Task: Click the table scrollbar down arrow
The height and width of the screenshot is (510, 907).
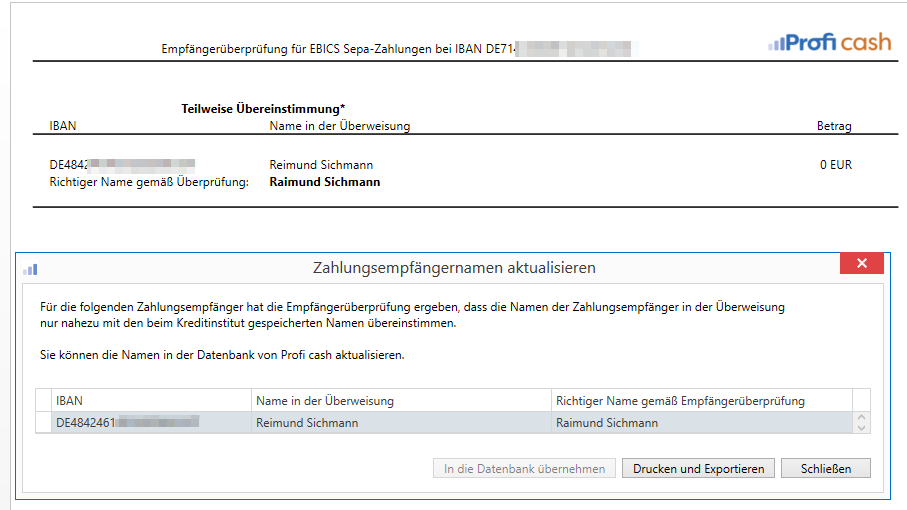Action: coord(861,428)
